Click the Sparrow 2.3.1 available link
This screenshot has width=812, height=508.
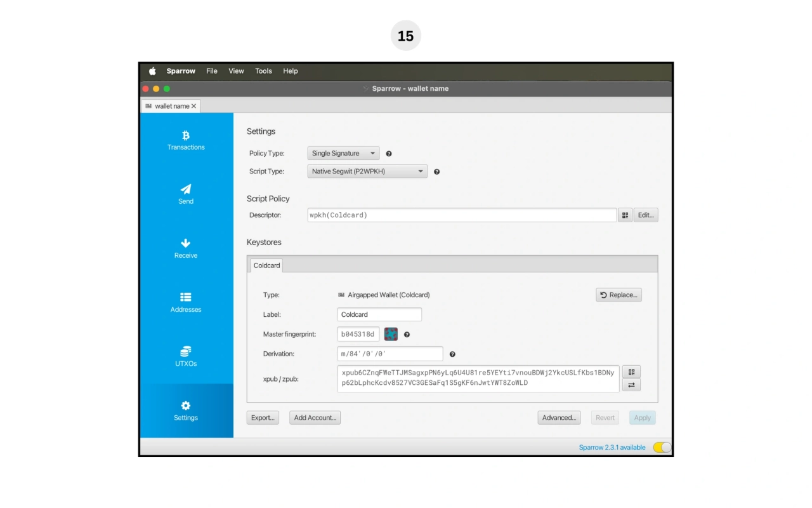(x=612, y=448)
